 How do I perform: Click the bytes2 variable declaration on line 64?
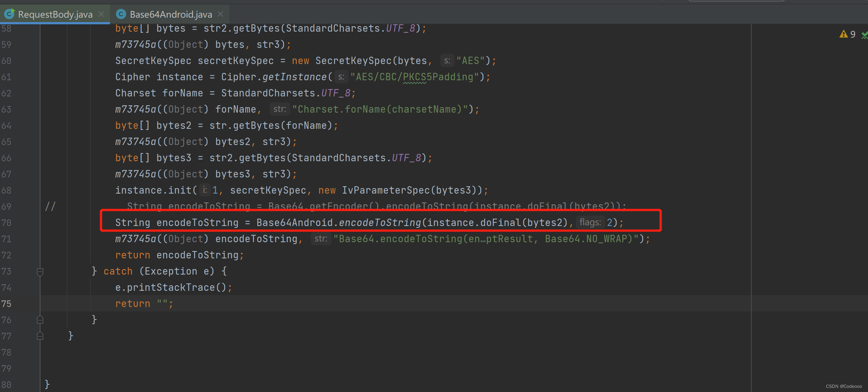click(x=174, y=126)
